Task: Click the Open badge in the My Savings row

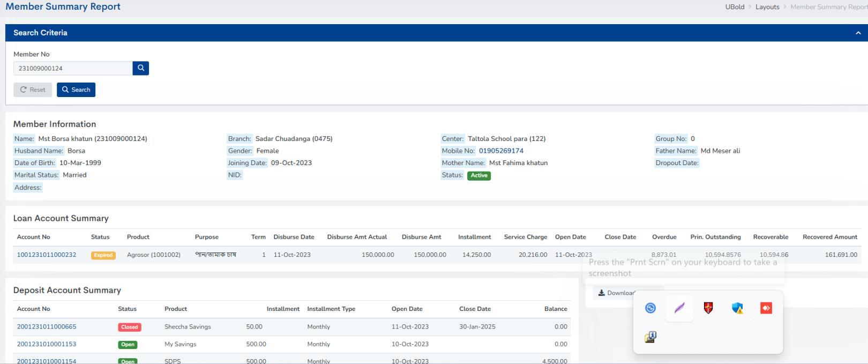Action: [128, 345]
